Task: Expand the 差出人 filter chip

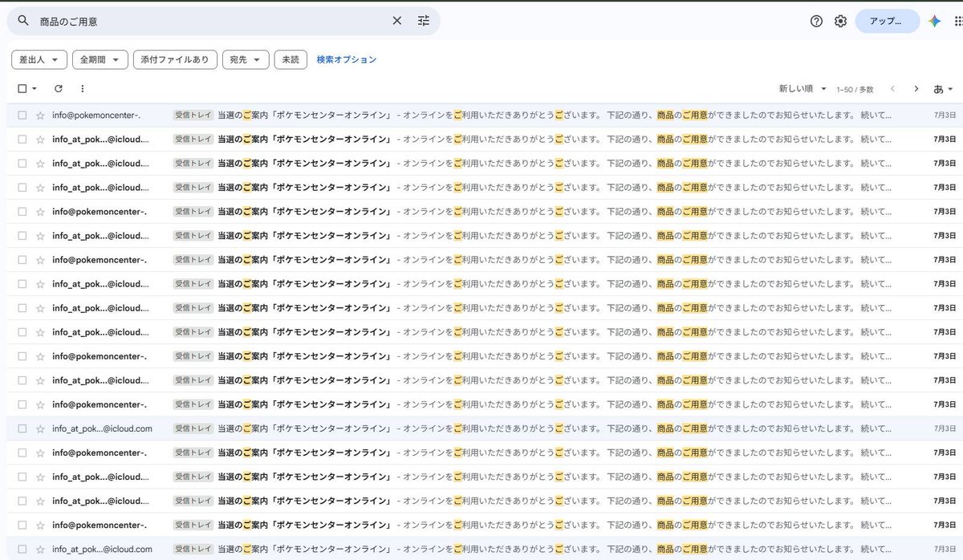Action: coord(39,59)
